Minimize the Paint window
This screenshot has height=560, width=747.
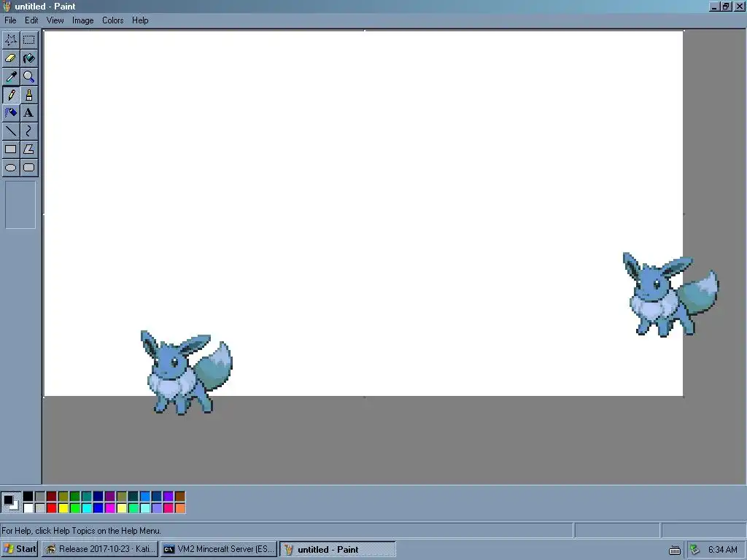[x=714, y=6]
